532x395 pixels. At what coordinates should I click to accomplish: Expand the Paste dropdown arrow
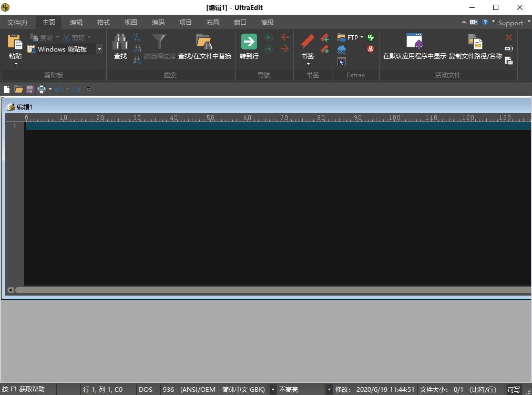(x=16, y=64)
